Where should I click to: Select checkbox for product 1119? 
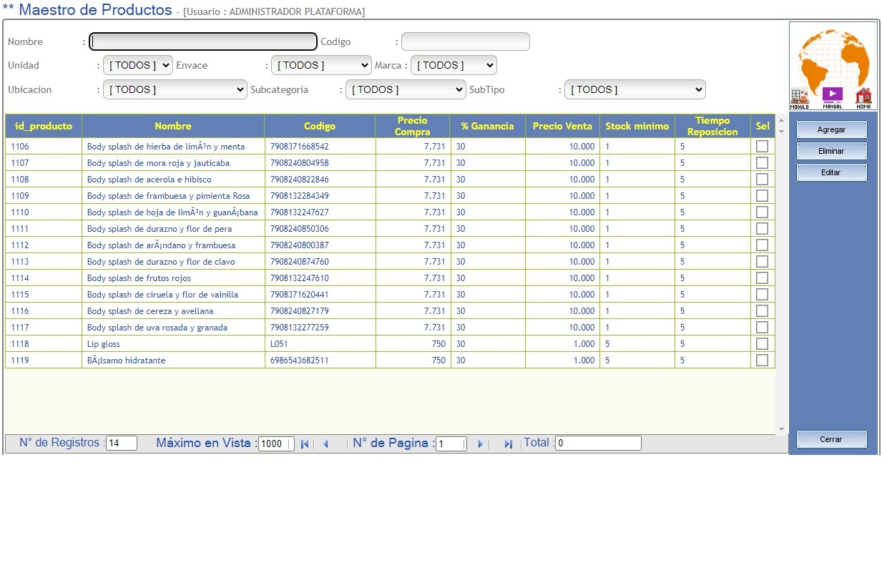762,360
